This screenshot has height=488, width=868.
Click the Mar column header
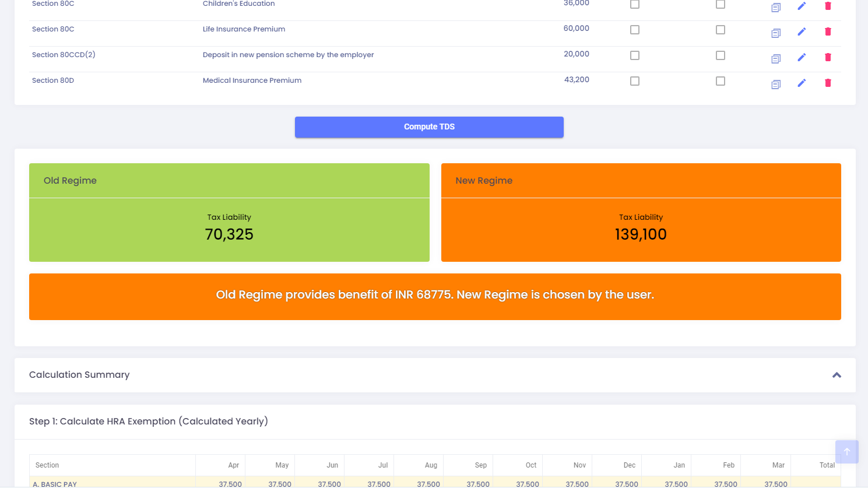pyautogui.click(x=778, y=465)
